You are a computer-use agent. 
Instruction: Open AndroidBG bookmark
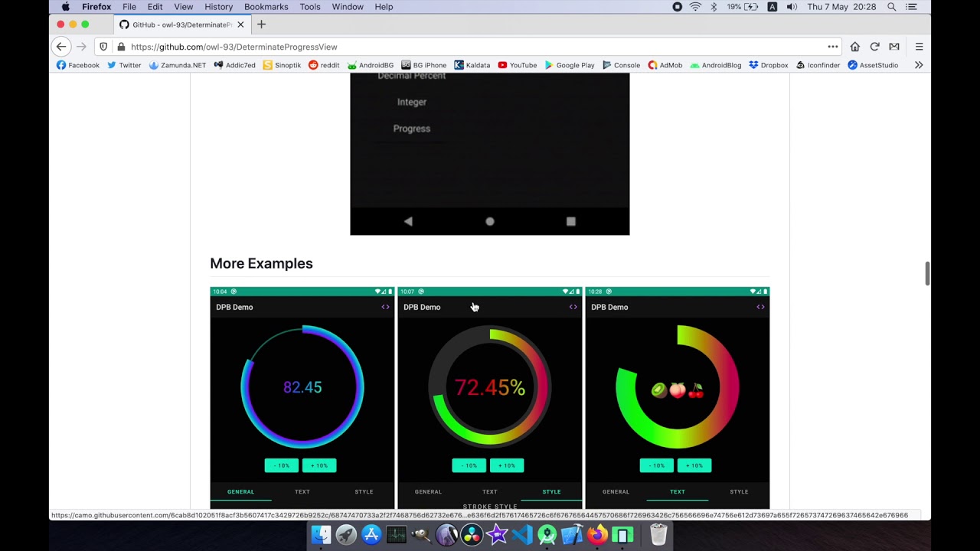(371, 65)
